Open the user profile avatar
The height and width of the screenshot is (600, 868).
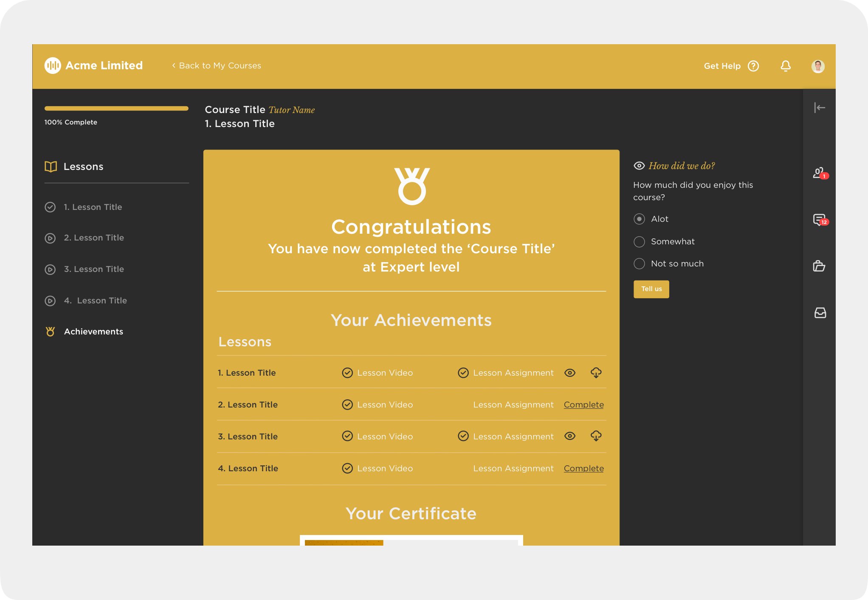click(818, 66)
